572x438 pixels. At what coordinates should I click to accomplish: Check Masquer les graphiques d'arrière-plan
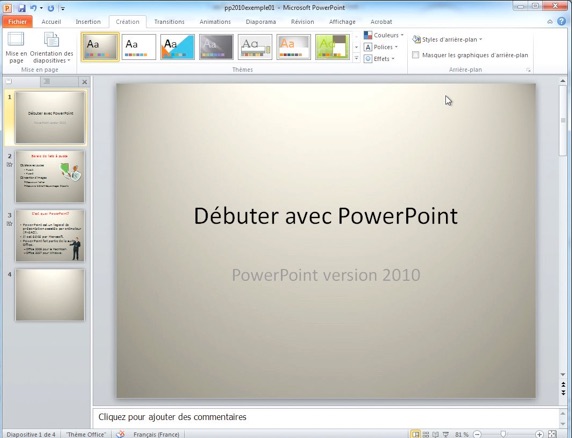pyautogui.click(x=416, y=55)
